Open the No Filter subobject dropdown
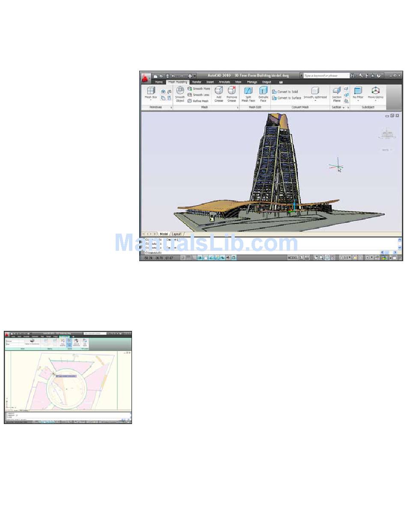The width and height of the screenshot is (407, 532). click(358, 101)
